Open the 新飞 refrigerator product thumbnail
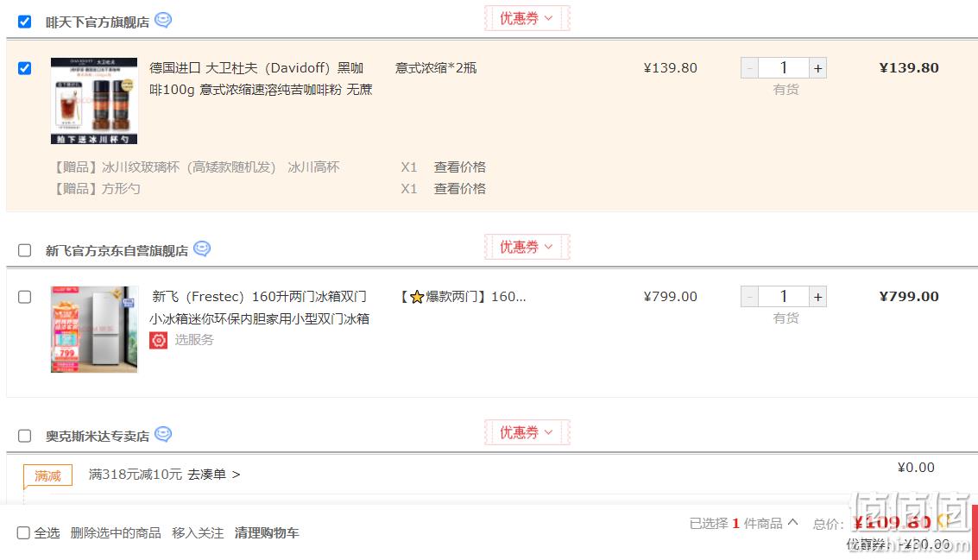The height and width of the screenshot is (560, 978). (93, 330)
